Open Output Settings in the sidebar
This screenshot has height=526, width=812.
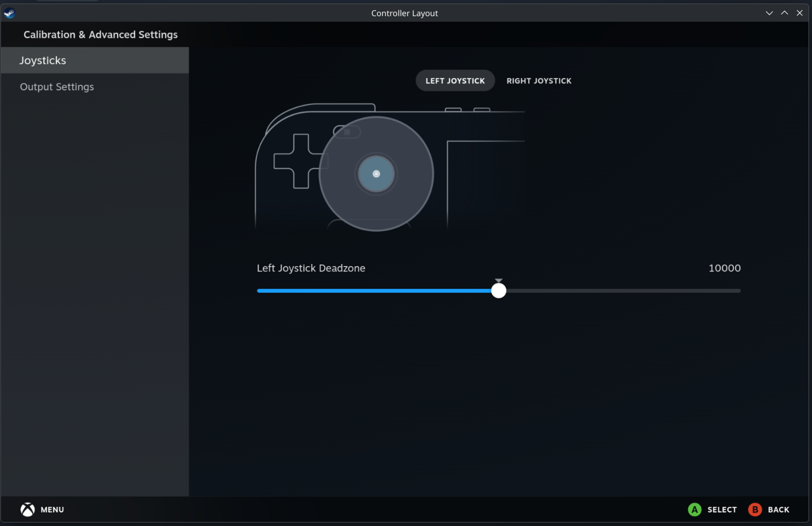[x=95, y=87]
